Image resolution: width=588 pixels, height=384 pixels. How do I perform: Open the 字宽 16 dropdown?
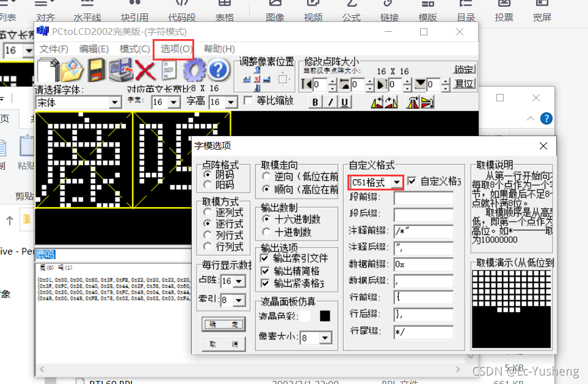(x=173, y=102)
